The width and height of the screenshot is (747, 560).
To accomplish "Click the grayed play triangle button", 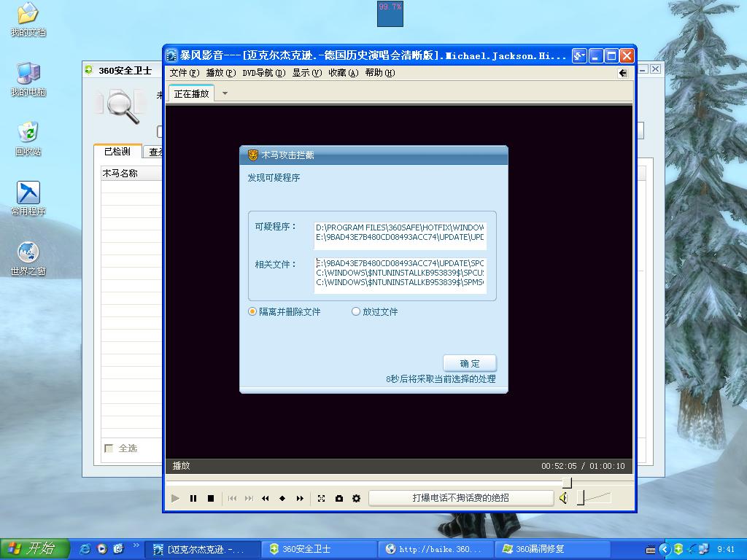I will click(x=175, y=498).
